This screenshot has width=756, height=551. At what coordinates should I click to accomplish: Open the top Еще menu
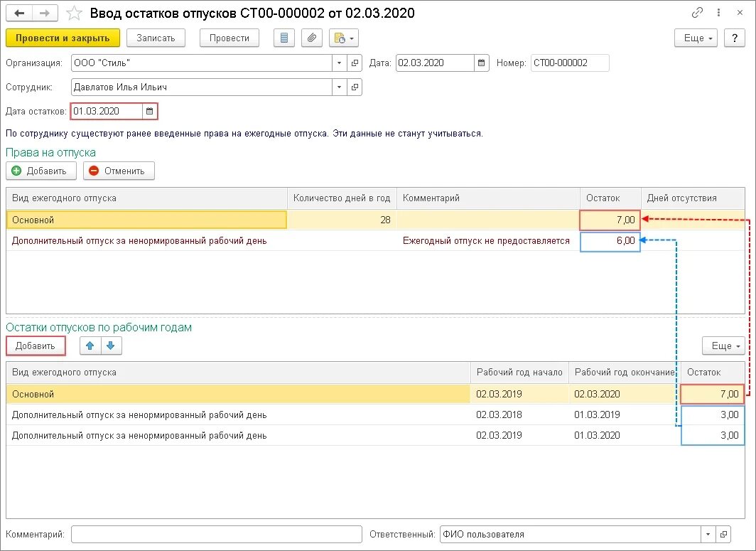pyautogui.click(x=696, y=38)
